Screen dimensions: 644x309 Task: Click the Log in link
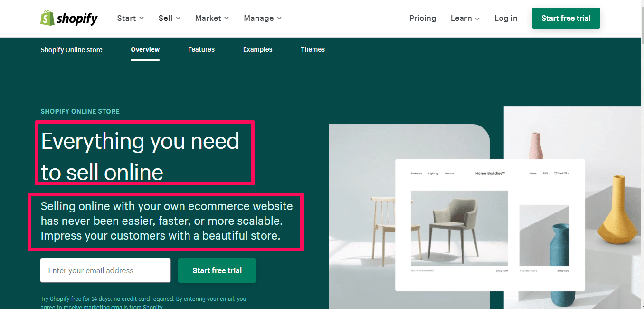pyautogui.click(x=506, y=18)
